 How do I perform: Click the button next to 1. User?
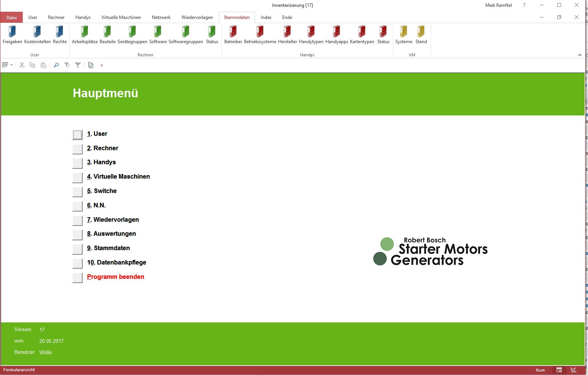(77, 135)
